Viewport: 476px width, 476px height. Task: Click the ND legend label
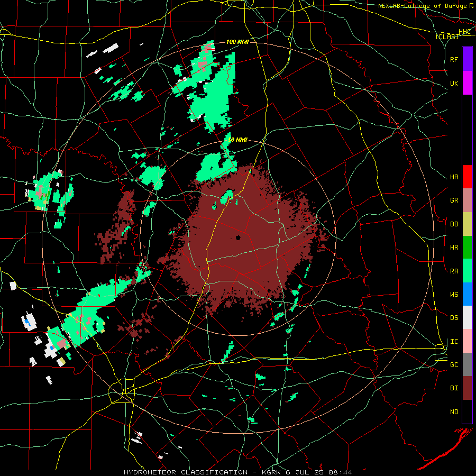454,412
